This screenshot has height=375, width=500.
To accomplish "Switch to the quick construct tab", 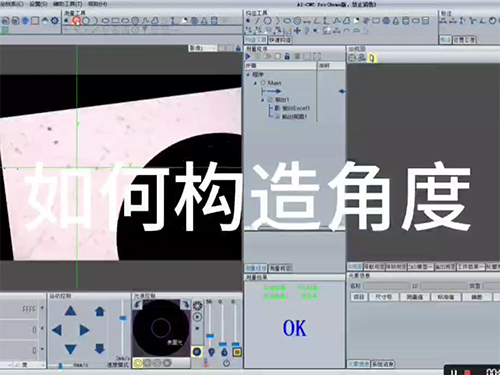I will (280, 40).
